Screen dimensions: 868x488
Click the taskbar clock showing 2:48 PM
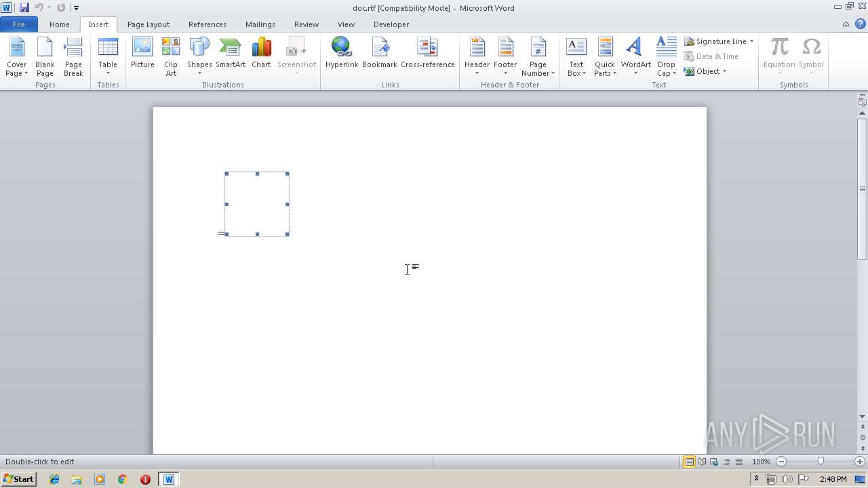click(x=833, y=479)
